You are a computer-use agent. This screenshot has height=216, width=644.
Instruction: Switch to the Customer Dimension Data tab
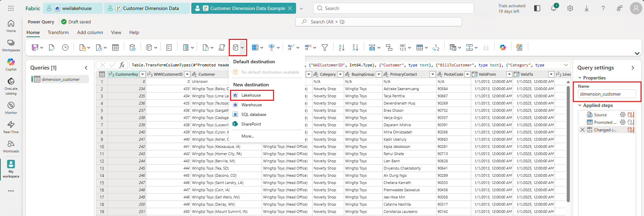147,8
